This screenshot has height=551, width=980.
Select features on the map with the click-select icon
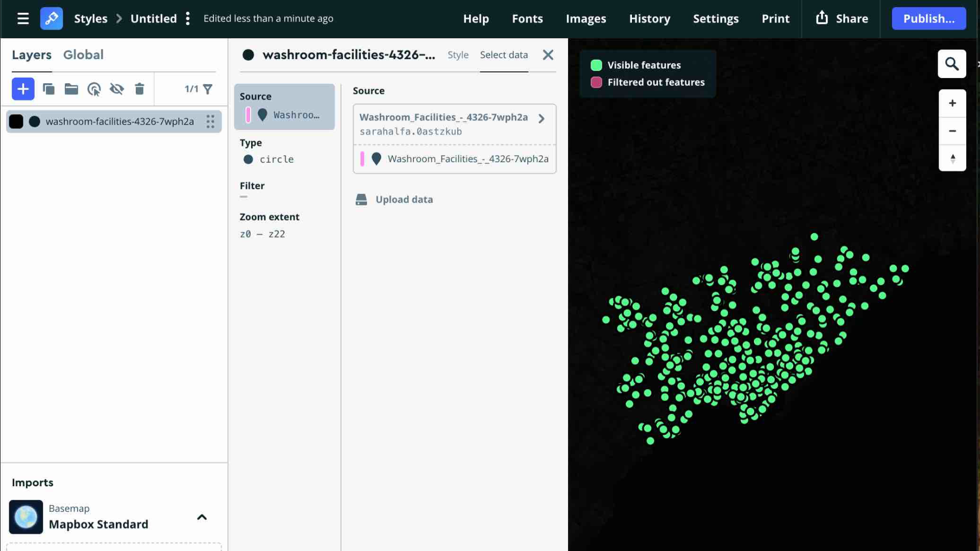[x=94, y=89]
